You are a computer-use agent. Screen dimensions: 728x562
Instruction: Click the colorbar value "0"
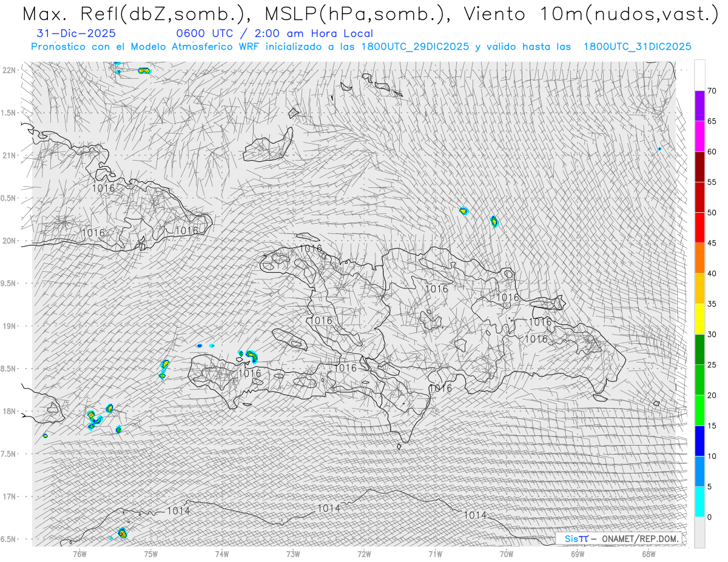coord(709,517)
